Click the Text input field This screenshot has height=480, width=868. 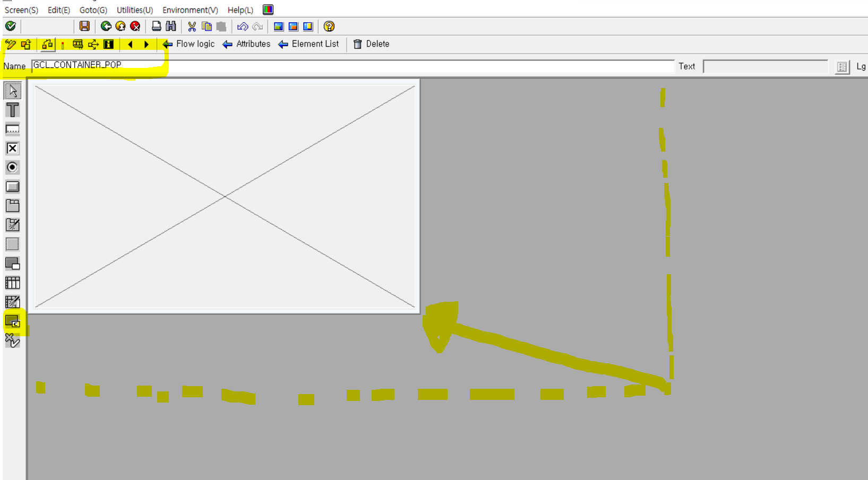coord(765,66)
